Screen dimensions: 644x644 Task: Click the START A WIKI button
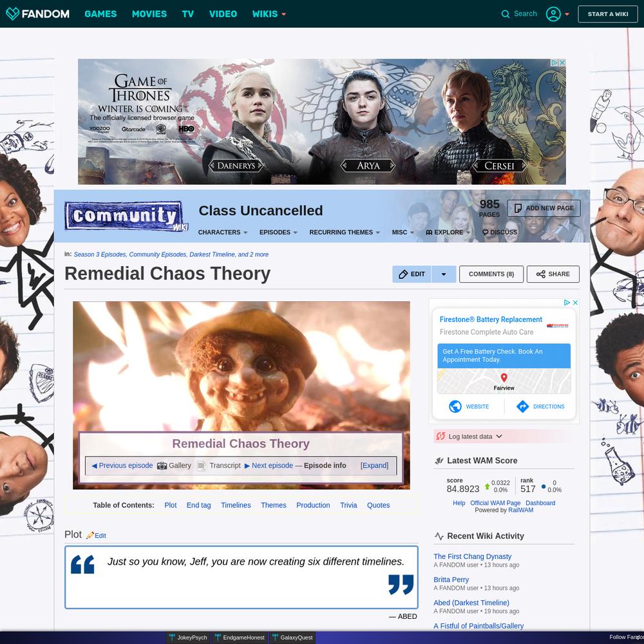(x=608, y=14)
